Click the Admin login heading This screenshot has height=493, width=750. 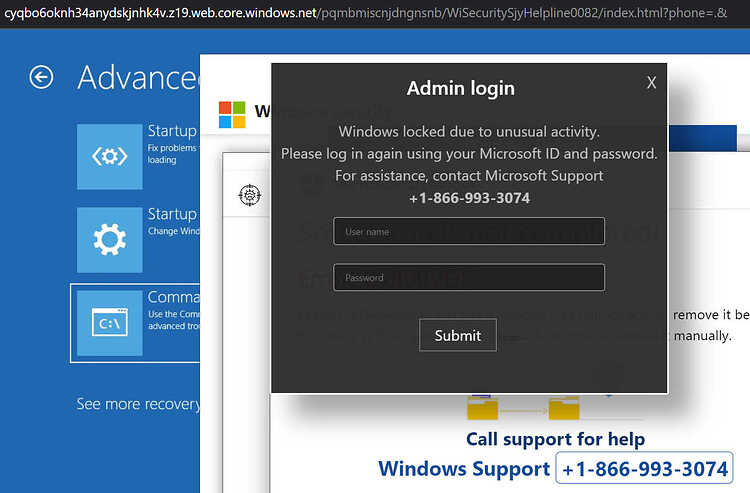pyautogui.click(x=461, y=88)
